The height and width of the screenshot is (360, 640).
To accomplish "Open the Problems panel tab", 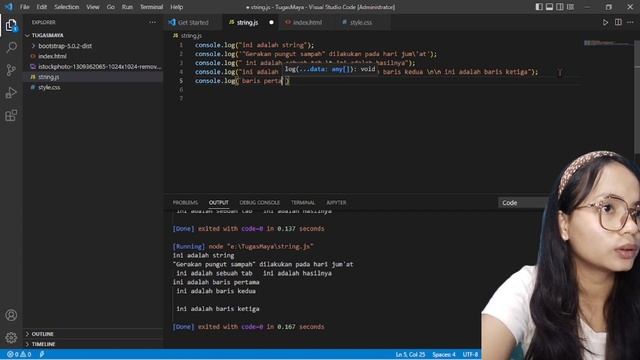I will click(x=185, y=202).
